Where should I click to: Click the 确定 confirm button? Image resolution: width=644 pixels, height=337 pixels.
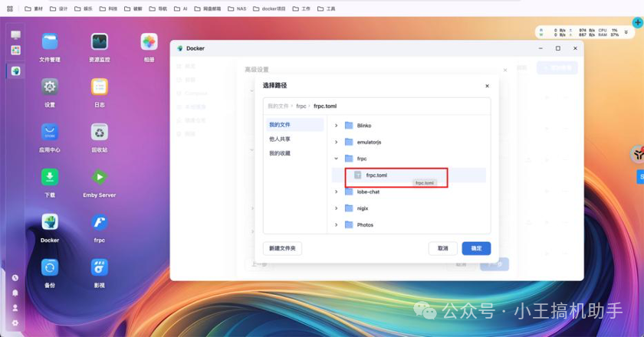click(x=476, y=248)
